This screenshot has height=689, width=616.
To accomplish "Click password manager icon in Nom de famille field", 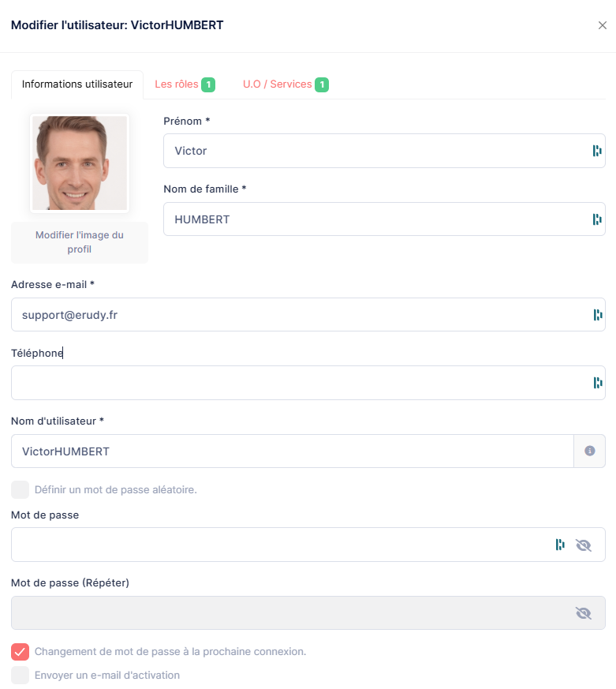I will point(597,219).
